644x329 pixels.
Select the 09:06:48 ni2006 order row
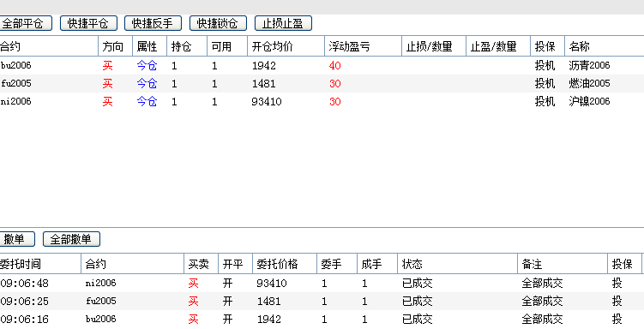[x=322, y=283]
